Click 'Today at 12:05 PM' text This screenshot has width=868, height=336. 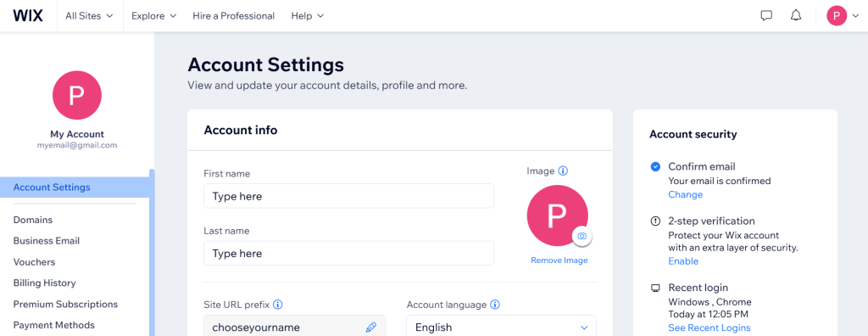[708, 315]
